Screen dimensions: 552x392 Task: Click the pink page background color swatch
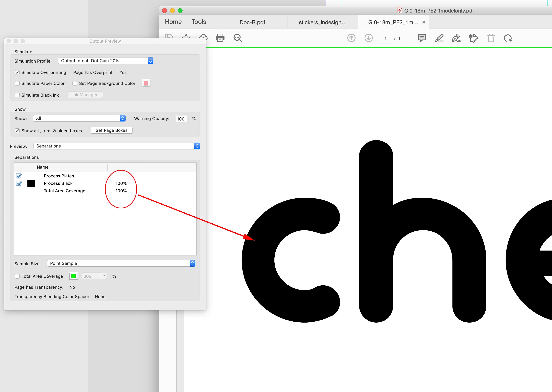146,83
